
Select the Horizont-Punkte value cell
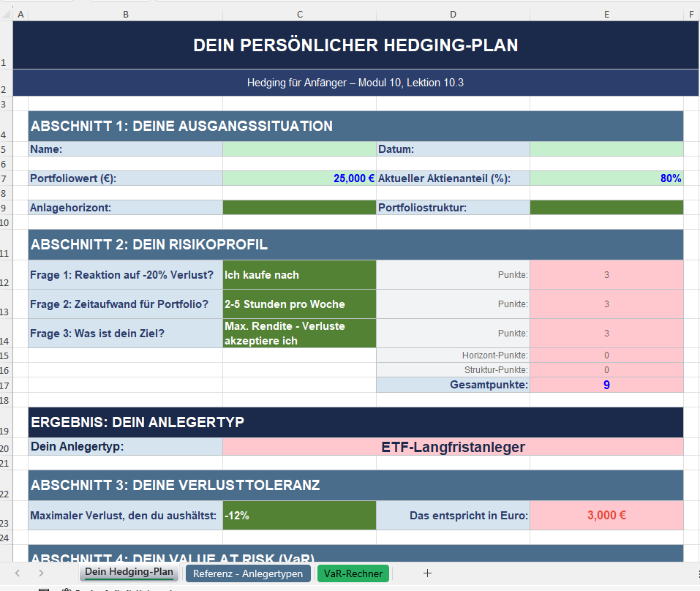[606, 355]
